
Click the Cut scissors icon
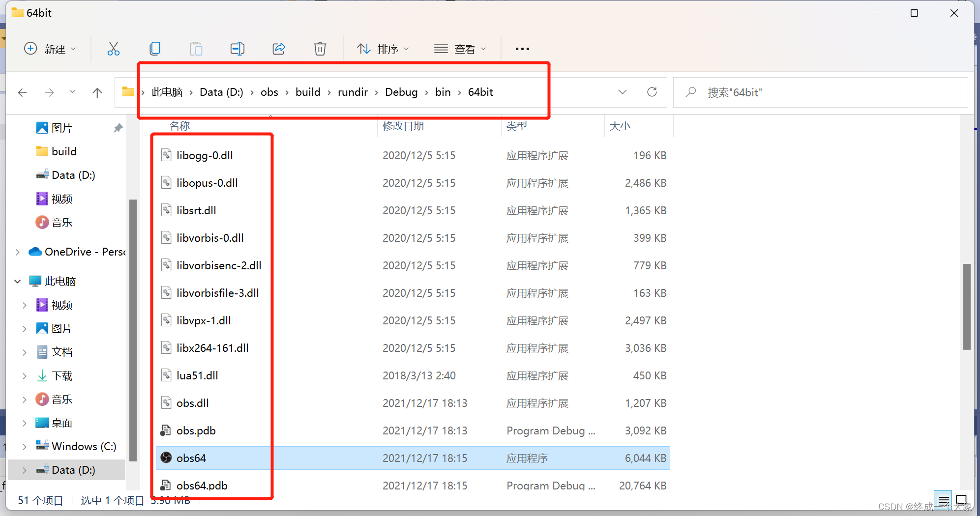[114, 49]
